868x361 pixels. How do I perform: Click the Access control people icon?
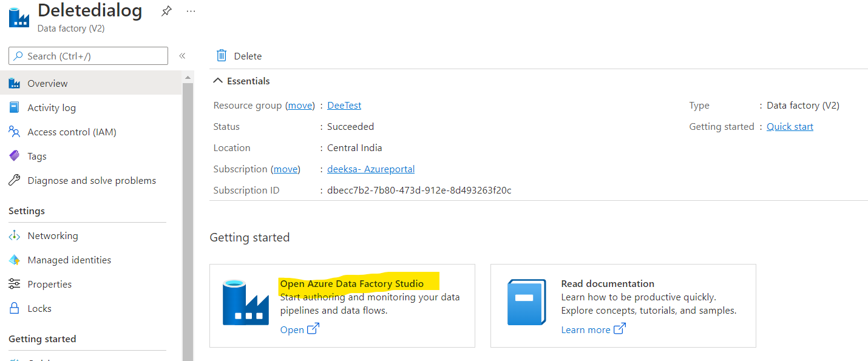[15, 132]
